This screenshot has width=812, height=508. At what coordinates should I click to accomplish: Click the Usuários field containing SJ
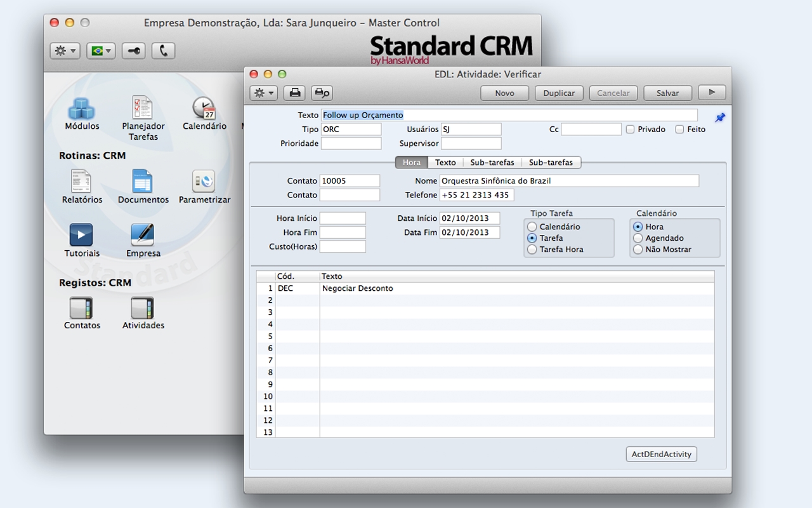point(471,130)
